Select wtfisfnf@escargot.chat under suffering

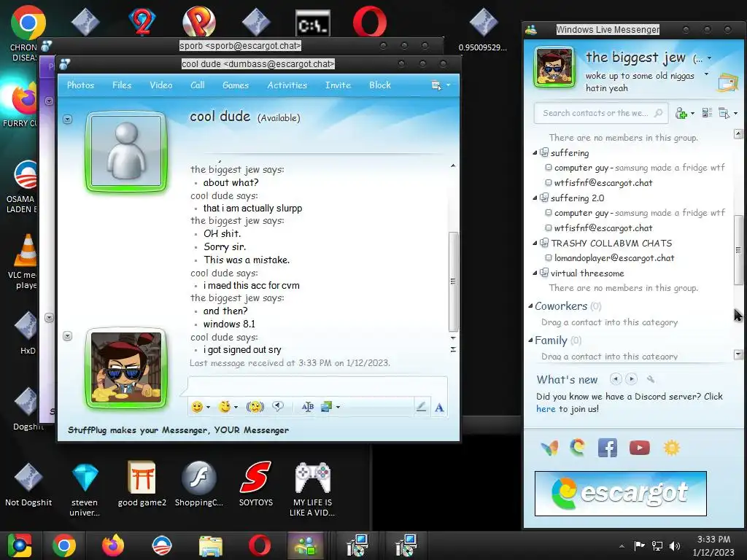603,183
